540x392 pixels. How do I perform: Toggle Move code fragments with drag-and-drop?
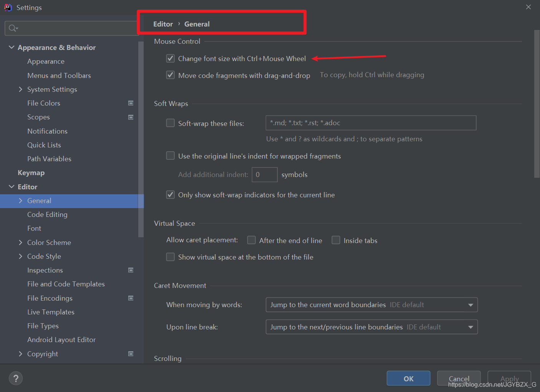pyautogui.click(x=170, y=75)
